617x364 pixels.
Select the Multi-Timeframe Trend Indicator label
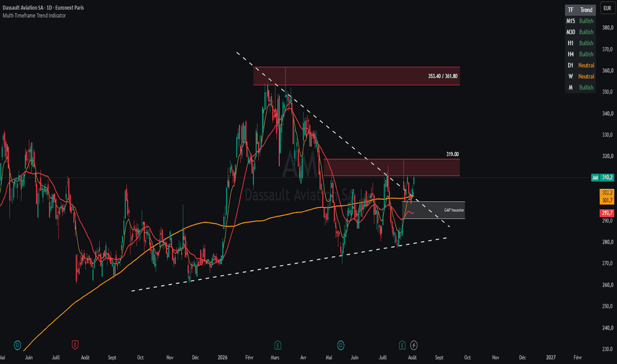pyautogui.click(x=34, y=16)
